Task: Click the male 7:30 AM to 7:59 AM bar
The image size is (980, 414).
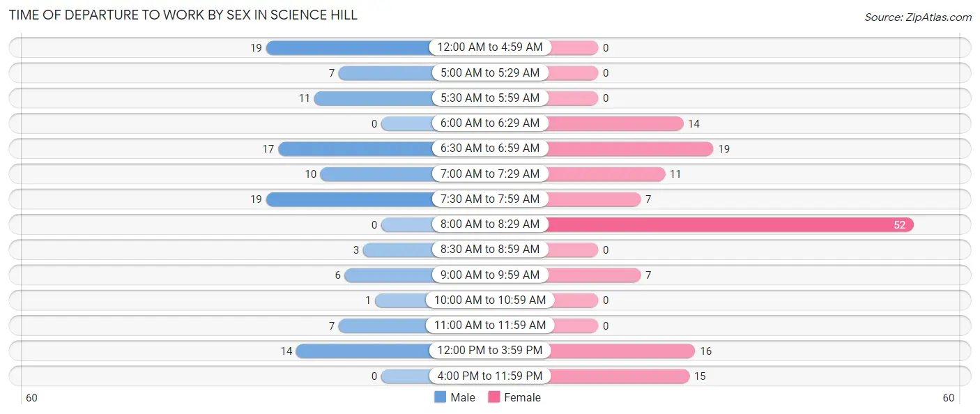Action: click(349, 199)
